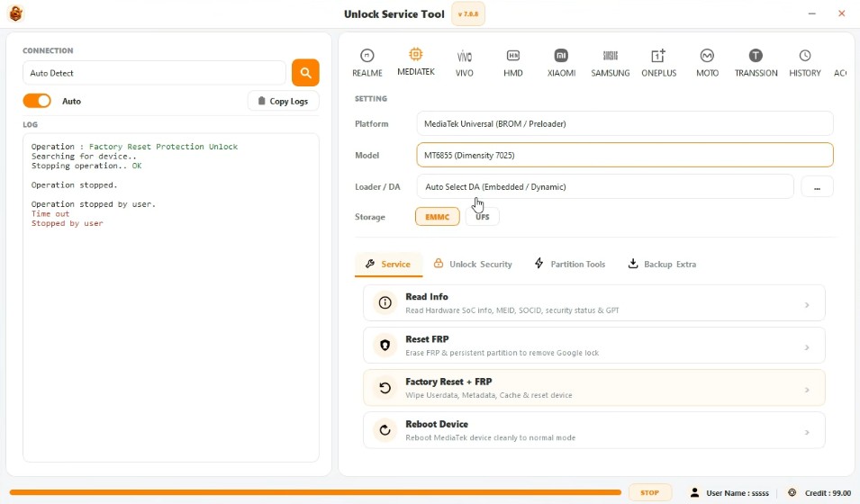
Task: Click the Reset FRP shield icon
Action: (x=385, y=345)
